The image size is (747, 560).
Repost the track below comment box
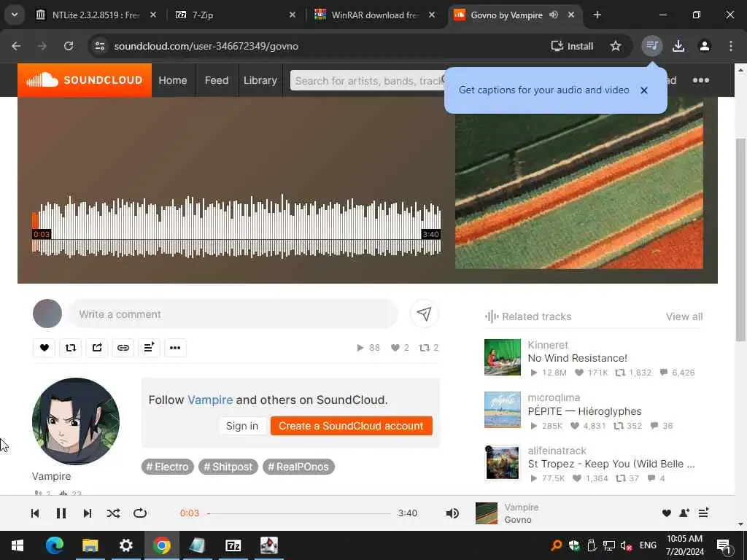[71, 348]
